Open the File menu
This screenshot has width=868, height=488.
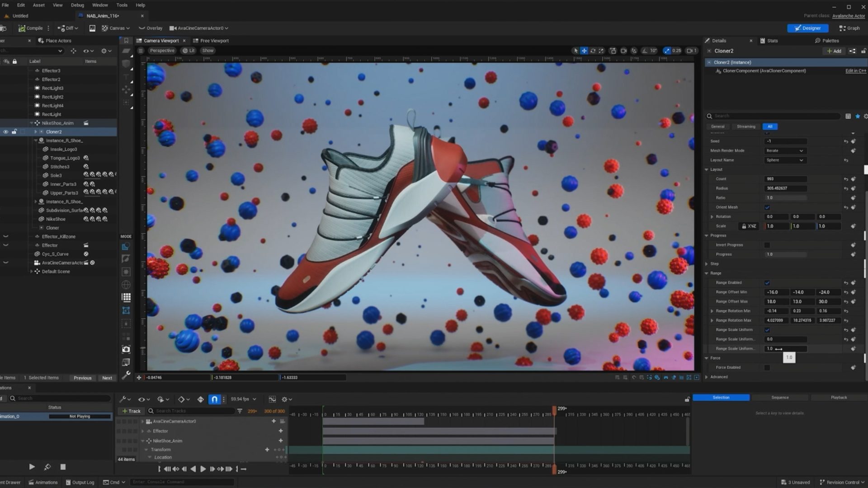[5, 5]
